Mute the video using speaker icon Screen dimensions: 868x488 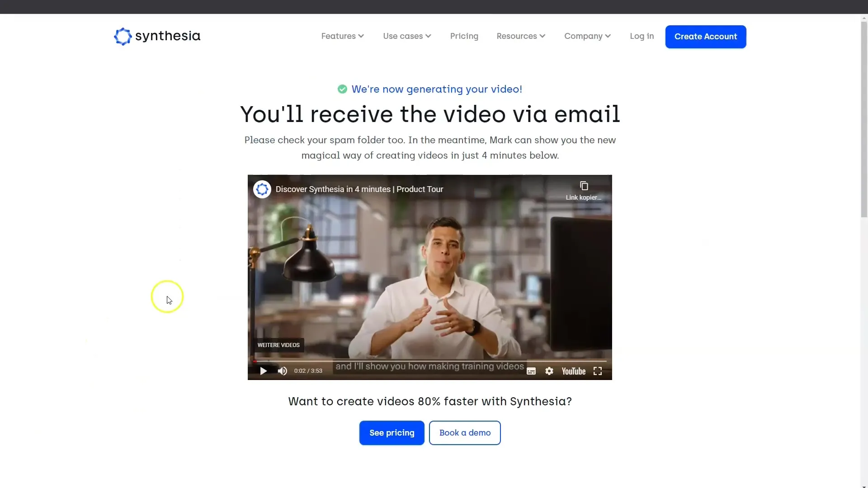point(282,371)
